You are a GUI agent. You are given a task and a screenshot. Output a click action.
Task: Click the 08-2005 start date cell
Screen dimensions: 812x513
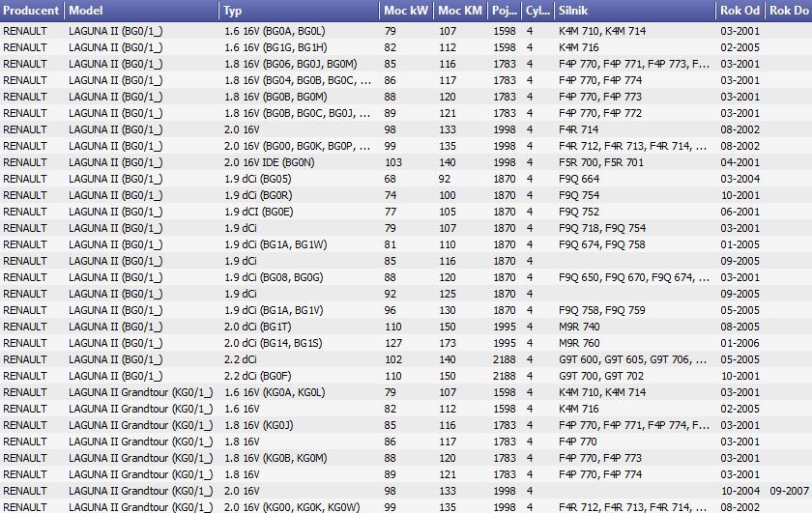point(740,328)
